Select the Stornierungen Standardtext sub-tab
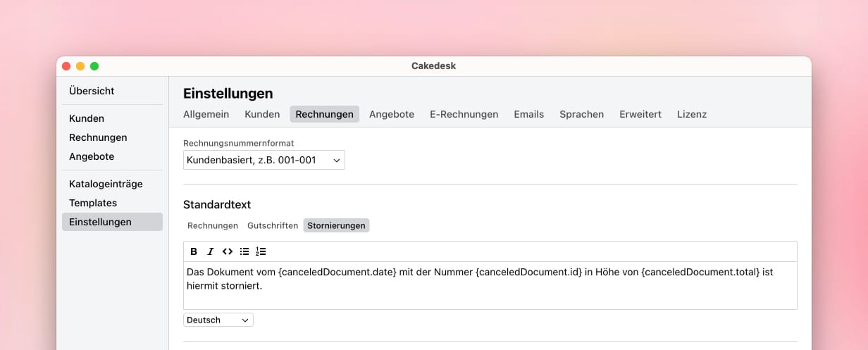The height and width of the screenshot is (350, 868). (337, 225)
